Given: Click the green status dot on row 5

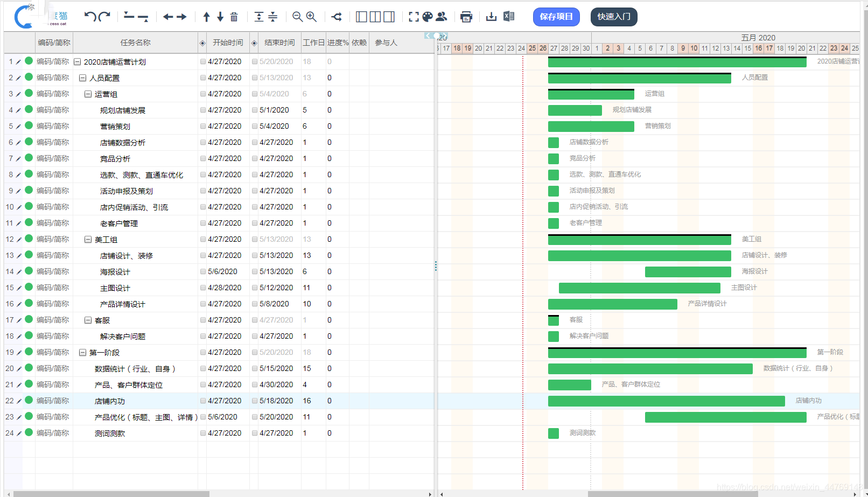Looking at the screenshot, I should [x=29, y=125].
